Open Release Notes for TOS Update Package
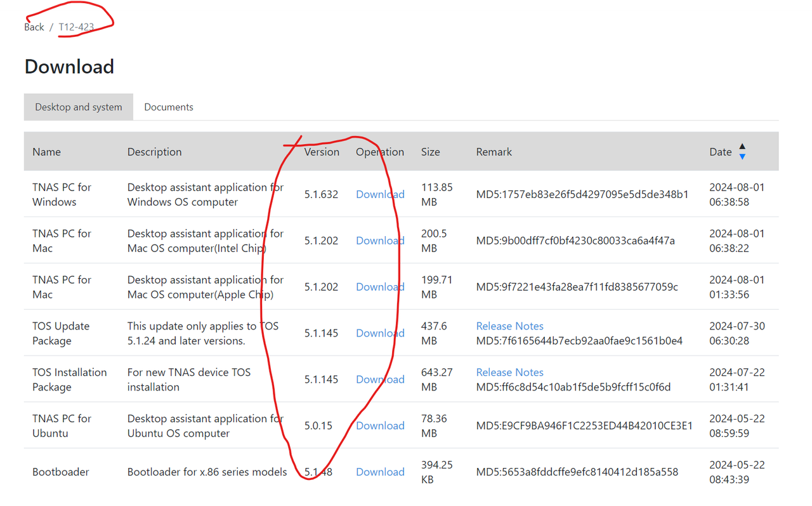This screenshot has width=812, height=506. point(510,326)
